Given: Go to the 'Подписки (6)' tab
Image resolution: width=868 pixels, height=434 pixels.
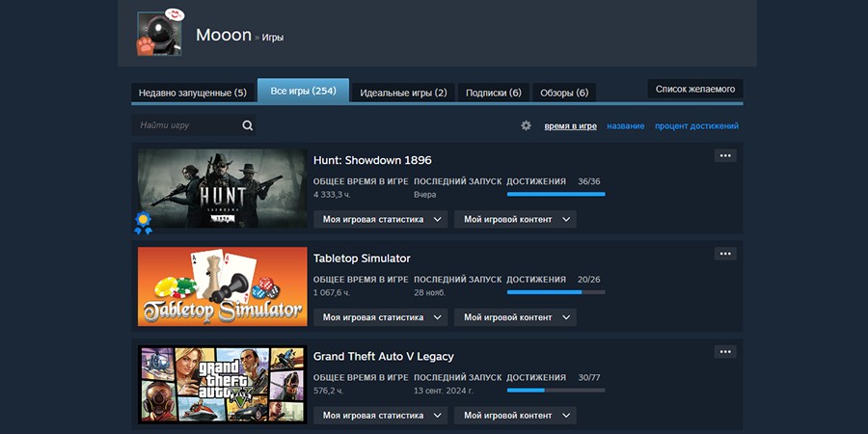Looking at the screenshot, I should pyautogui.click(x=494, y=93).
